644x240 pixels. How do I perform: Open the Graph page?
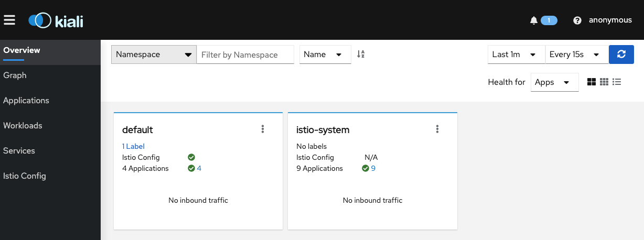point(50,75)
